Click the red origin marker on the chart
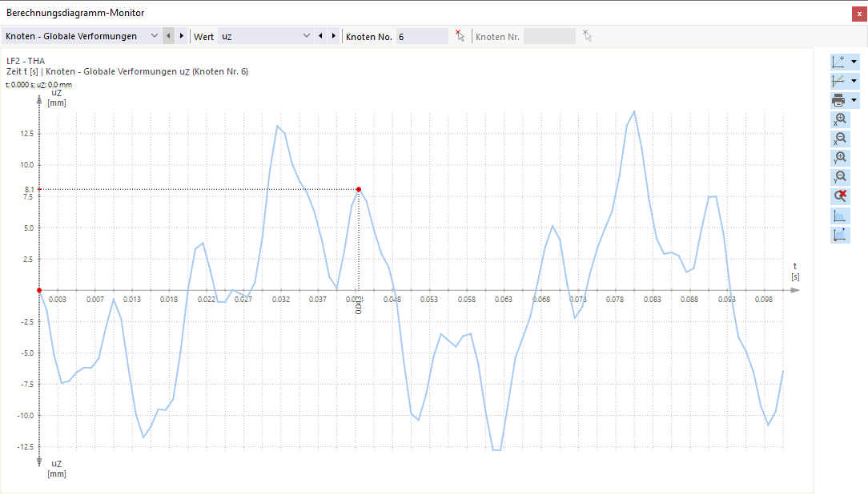Image resolution: width=868 pixels, height=500 pixels. (39, 290)
